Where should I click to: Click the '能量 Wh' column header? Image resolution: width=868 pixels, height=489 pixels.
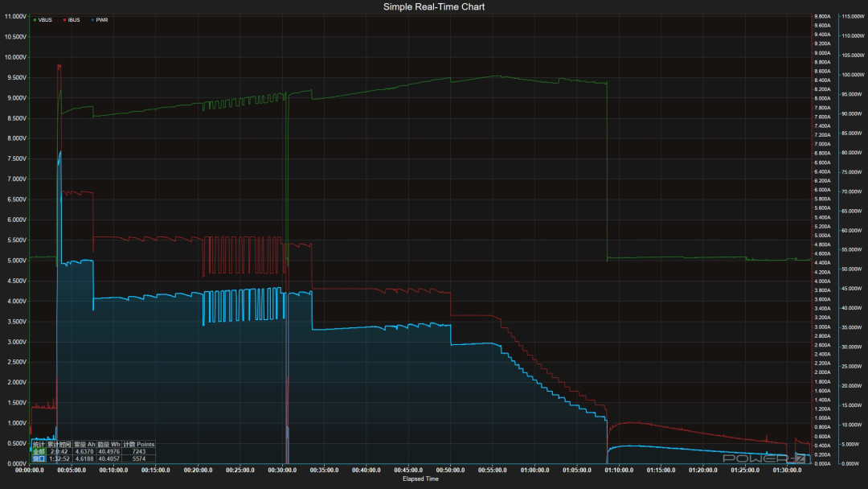point(109,444)
